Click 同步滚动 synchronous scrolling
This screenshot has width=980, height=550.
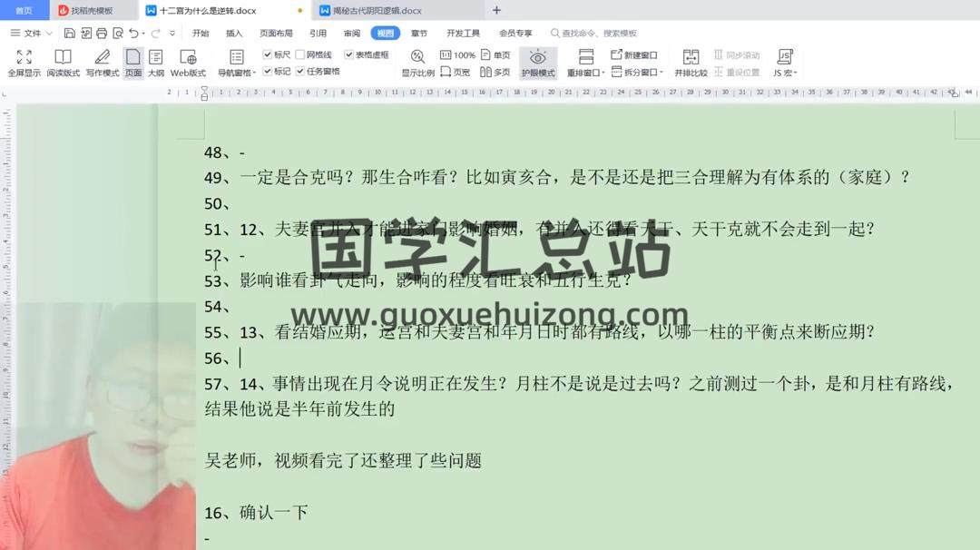click(737, 55)
